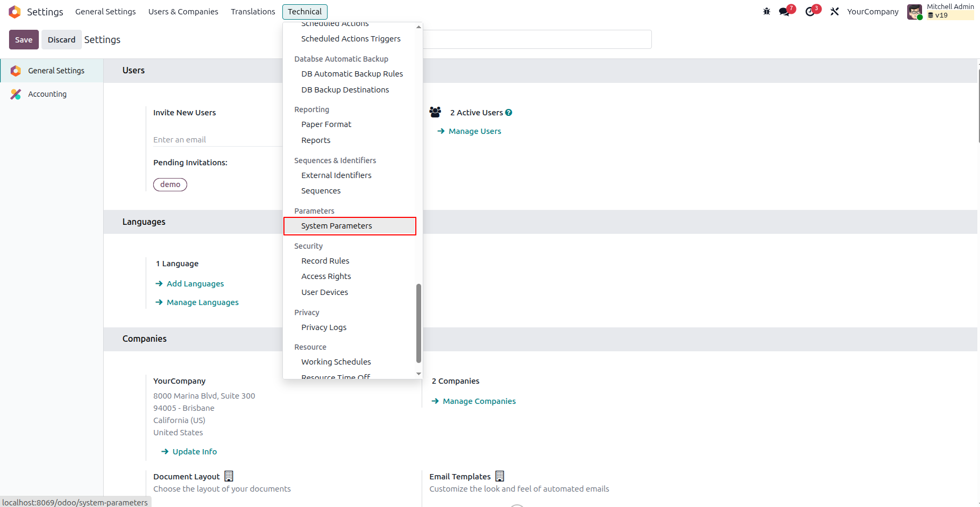Follow the Manage Companies link
980x507 pixels.
479,401
